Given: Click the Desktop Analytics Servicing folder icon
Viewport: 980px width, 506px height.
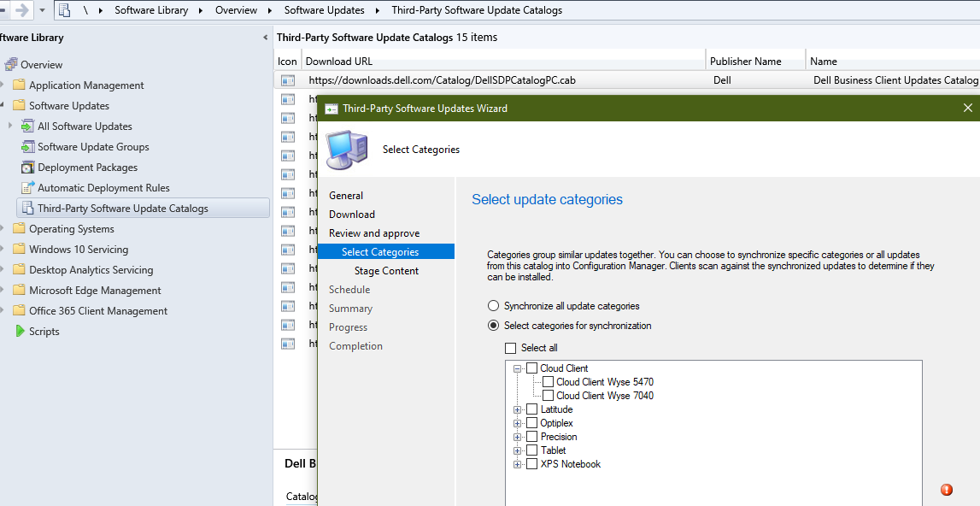Looking at the screenshot, I should 19,269.
